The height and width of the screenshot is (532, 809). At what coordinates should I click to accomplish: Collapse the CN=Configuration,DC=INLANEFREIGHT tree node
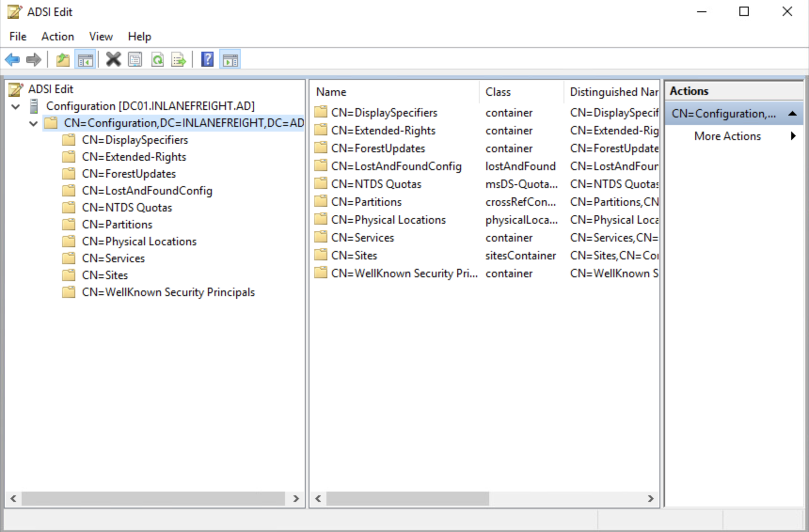point(33,124)
